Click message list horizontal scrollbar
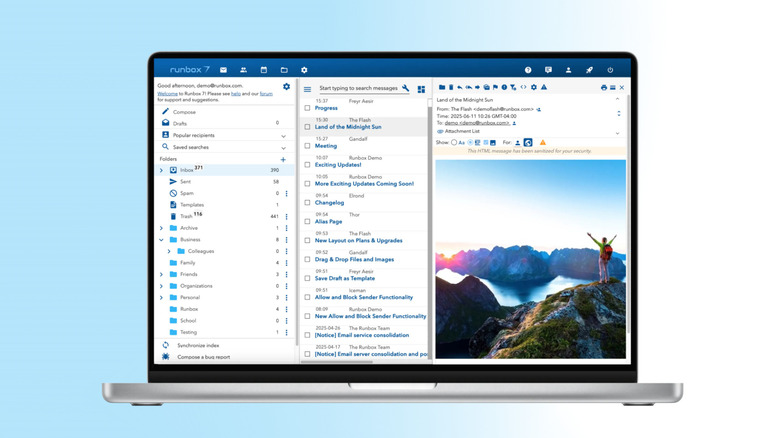The width and height of the screenshot is (780, 438). (x=337, y=362)
